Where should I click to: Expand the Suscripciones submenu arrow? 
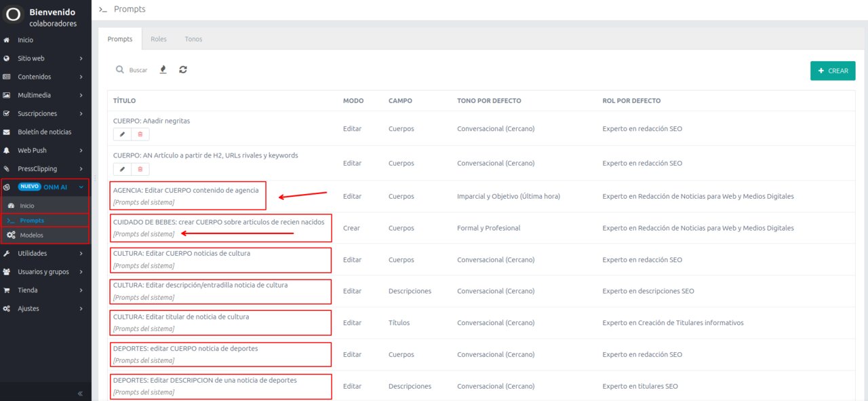pyautogui.click(x=81, y=113)
